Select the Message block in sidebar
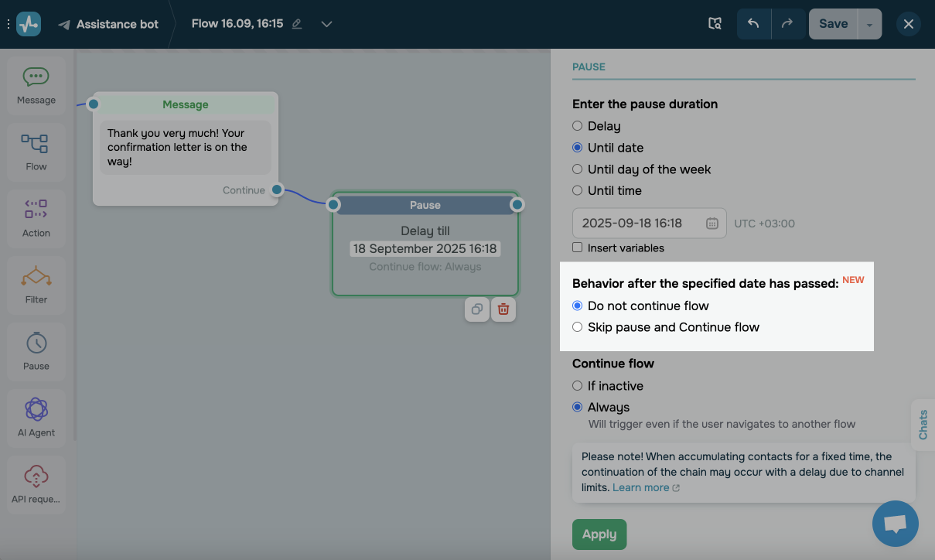 tap(36, 85)
